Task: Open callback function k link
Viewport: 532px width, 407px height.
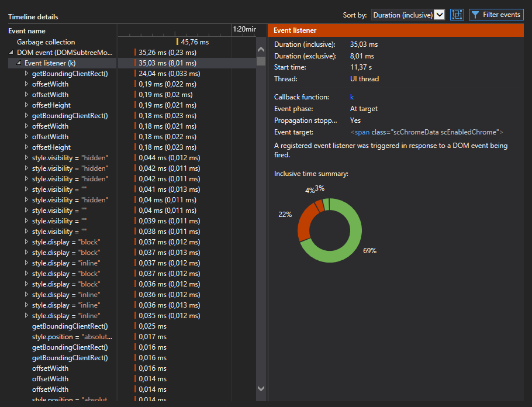Action: 352,97
